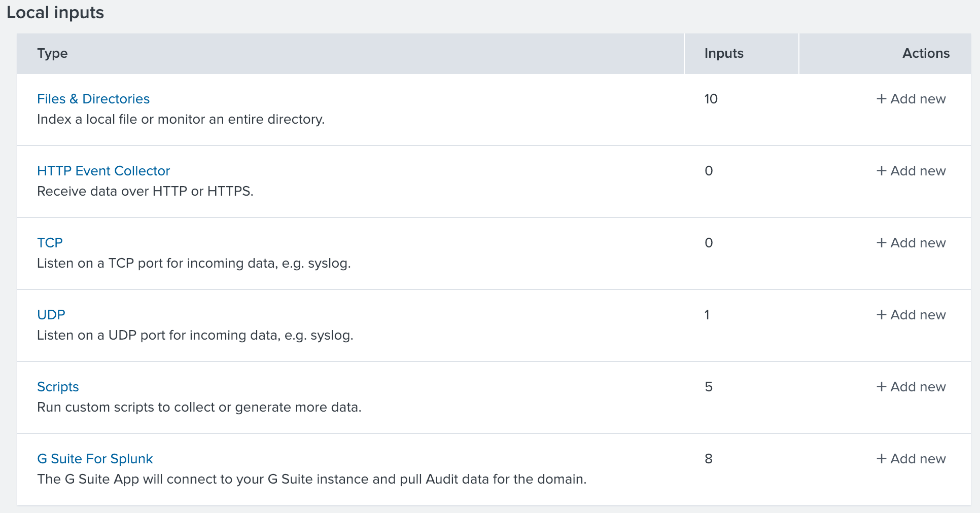The height and width of the screenshot is (513, 980).
Task: Open the Files & Directories input type
Action: [x=93, y=99]
